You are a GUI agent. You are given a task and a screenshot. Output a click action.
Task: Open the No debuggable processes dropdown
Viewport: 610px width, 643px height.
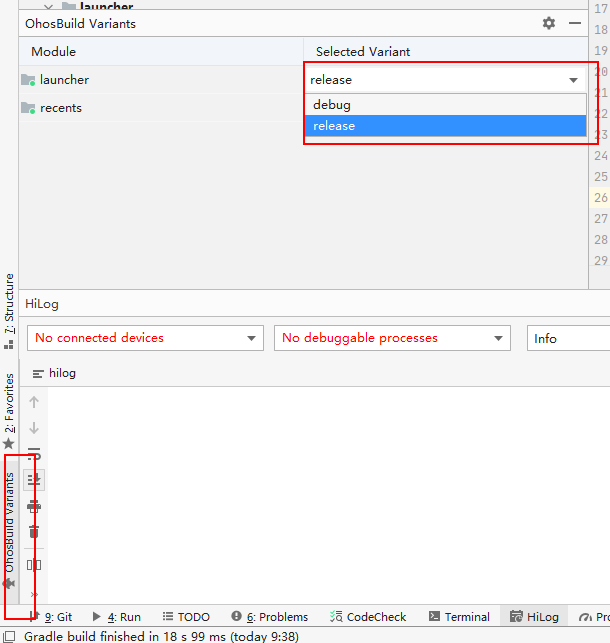tap(392, 338)
